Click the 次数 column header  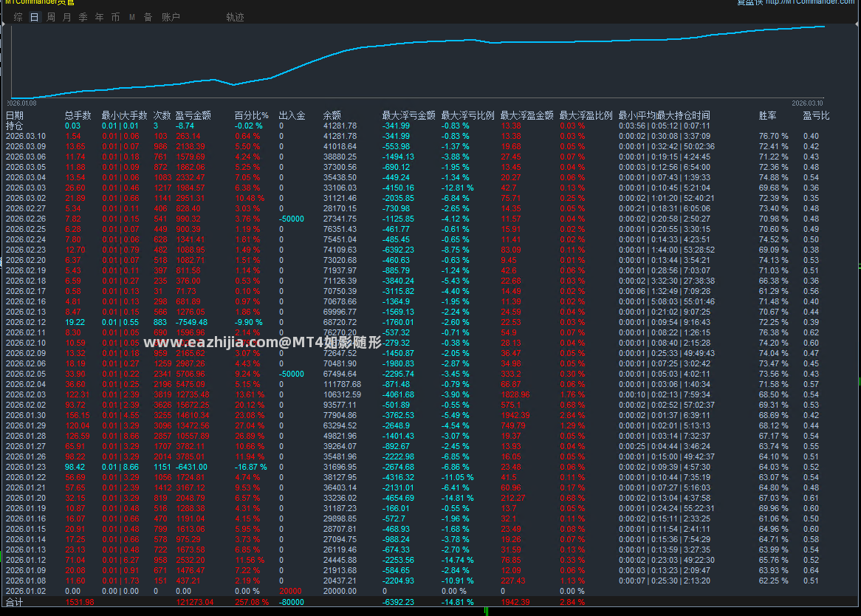(162, 115)
